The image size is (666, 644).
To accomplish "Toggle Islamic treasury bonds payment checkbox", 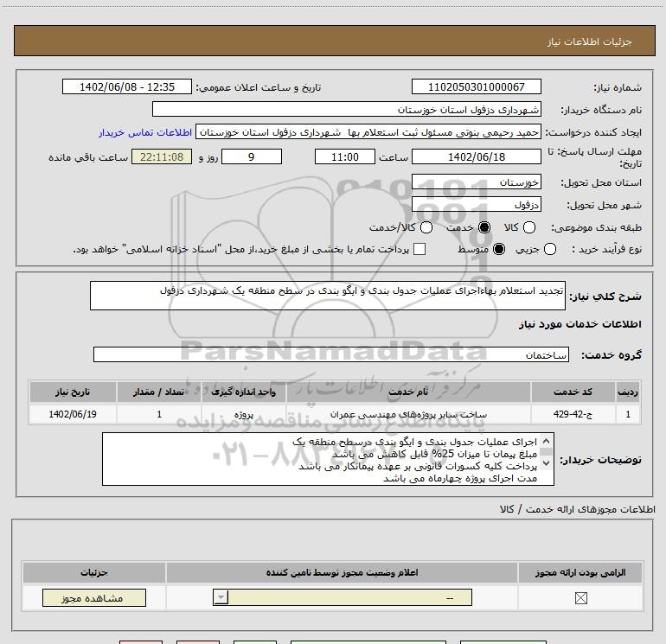I will tap(419, 249).
